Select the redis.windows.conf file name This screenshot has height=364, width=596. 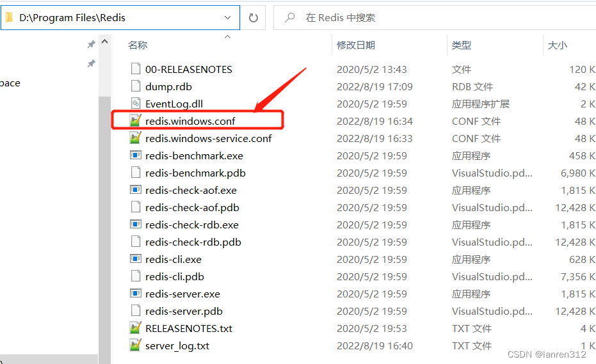(x=190, y=121)
